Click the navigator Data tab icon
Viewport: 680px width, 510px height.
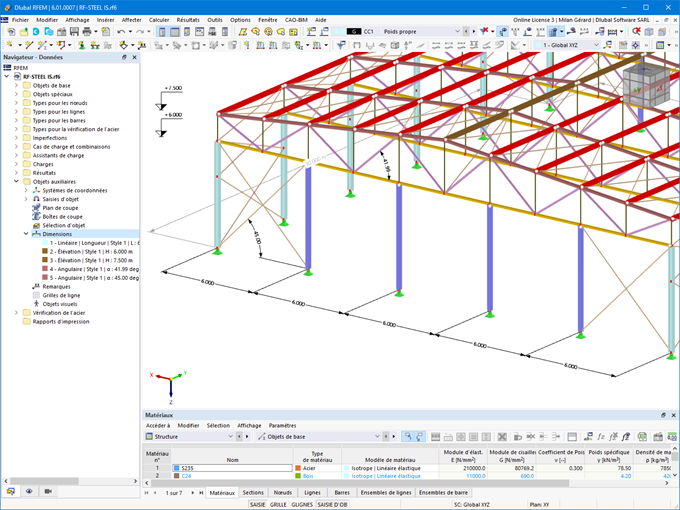[10, 491]
